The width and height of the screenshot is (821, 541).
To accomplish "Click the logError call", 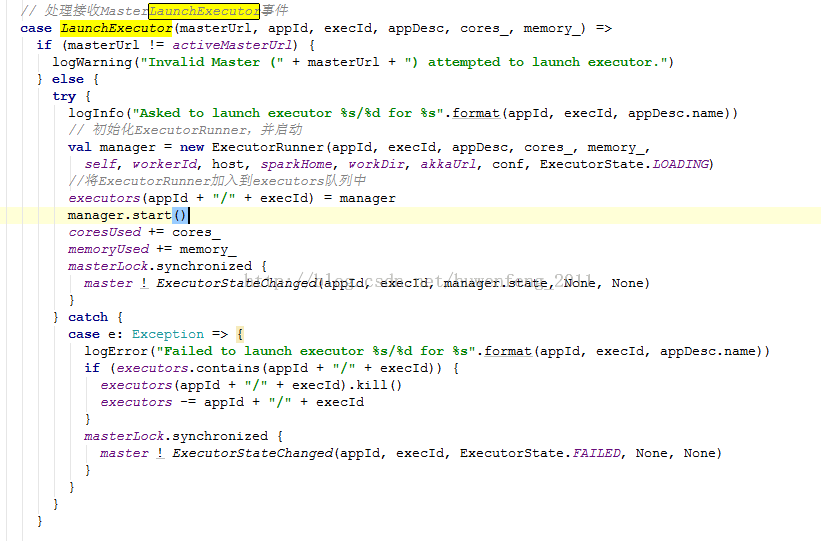I will (x=116, y=351).
